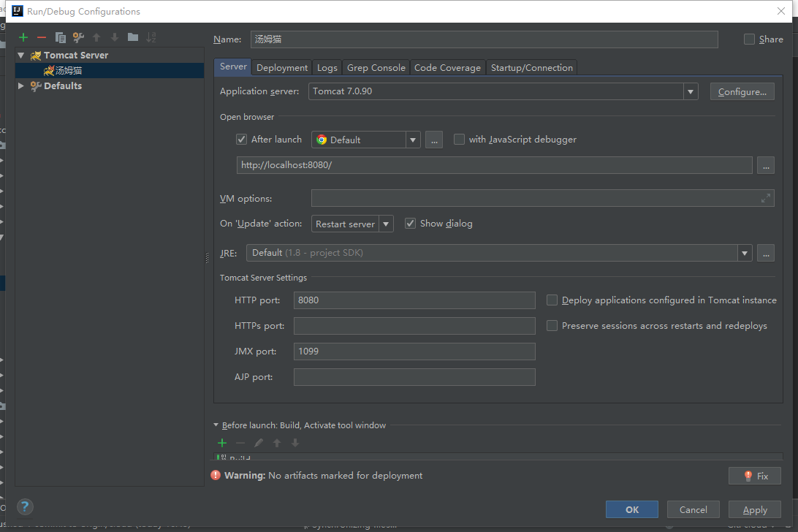Browse browsers with the ellipsis next to Default

[434, 140]
